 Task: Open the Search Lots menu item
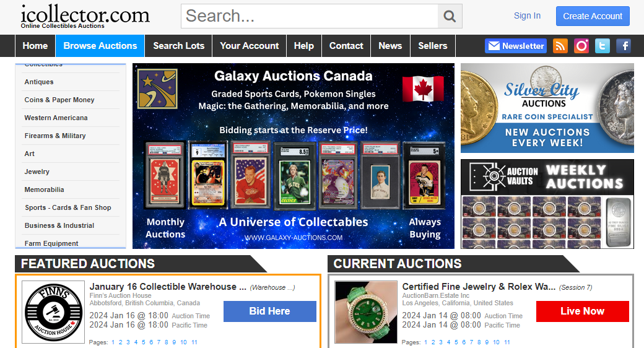pos(179,46)
